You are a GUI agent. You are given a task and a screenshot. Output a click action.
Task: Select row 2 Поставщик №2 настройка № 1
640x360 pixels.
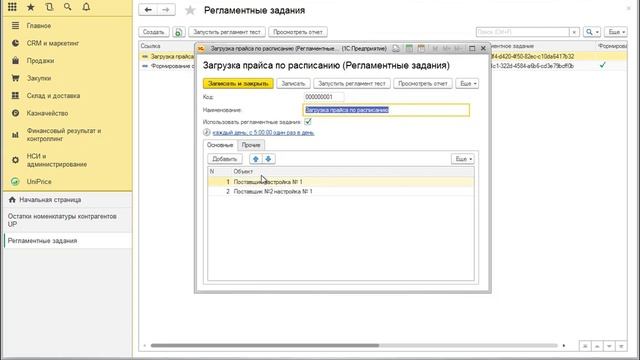coord(341,191)
